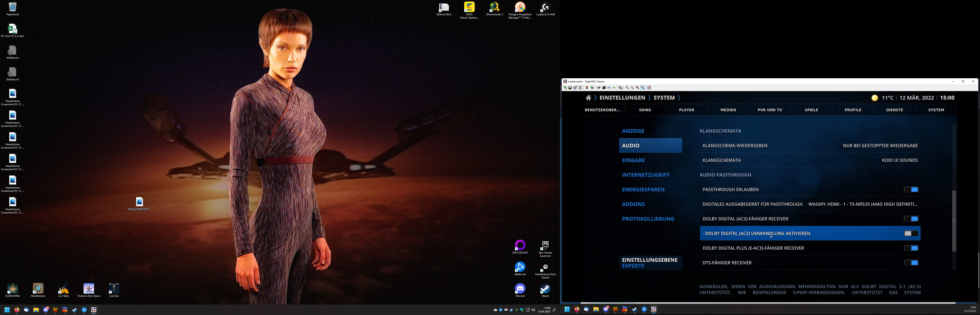Open new connection in TightVNC toolbar
The height and width of the screenshot is (315, 980).
coord(565,88)
